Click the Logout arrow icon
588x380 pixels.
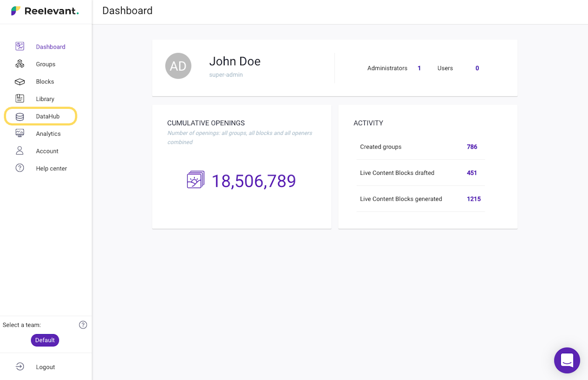pos(20,367)
